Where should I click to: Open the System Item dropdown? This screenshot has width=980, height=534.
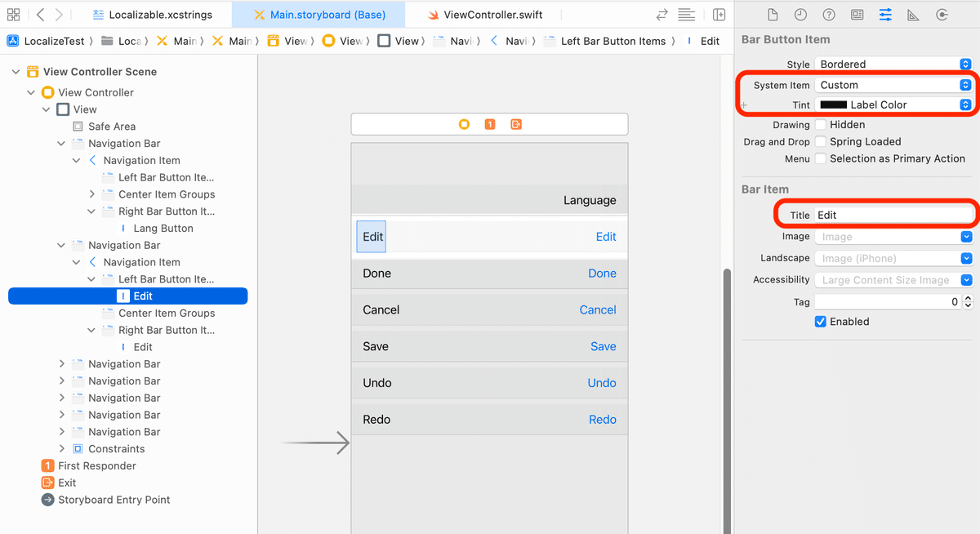pyautogui.click(x=893, y=85)
